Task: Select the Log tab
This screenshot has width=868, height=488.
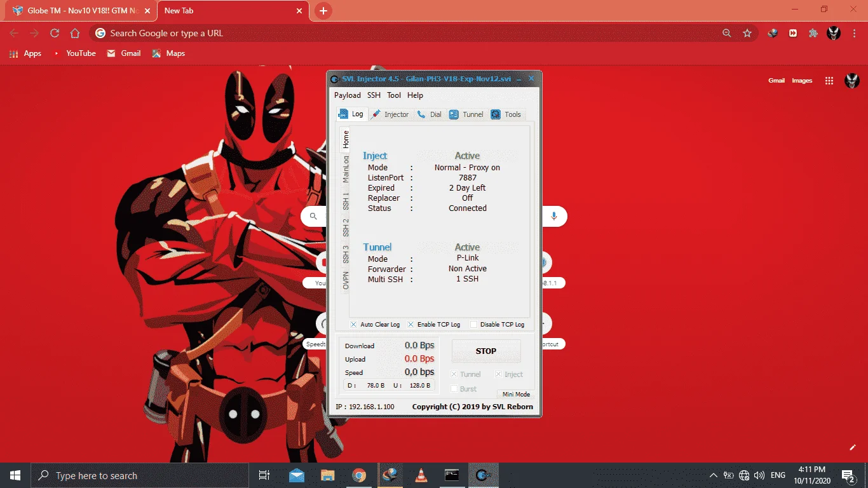Action: click(351, 114)
